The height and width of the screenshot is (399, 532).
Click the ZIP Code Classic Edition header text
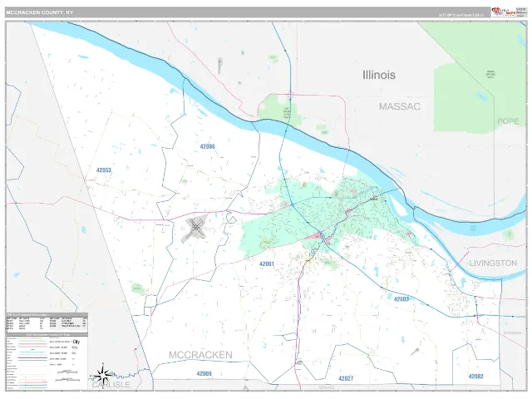(x=461, y=15)
